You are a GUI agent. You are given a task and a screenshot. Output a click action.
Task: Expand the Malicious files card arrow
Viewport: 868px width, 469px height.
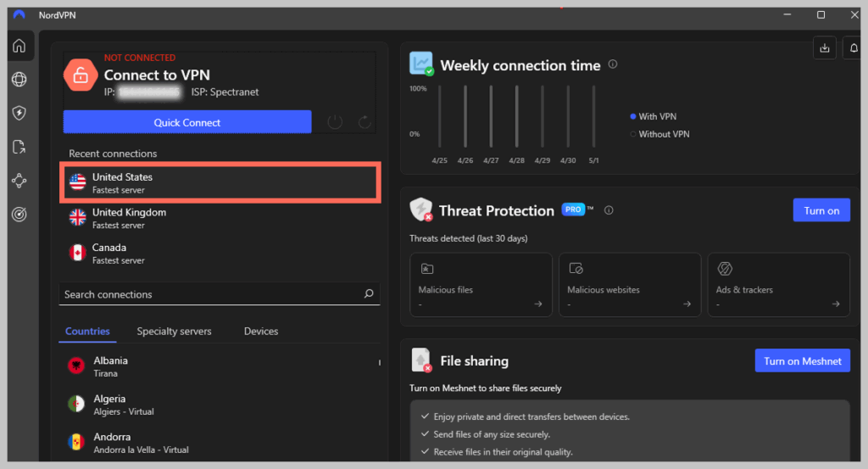(x=538, y=304)
